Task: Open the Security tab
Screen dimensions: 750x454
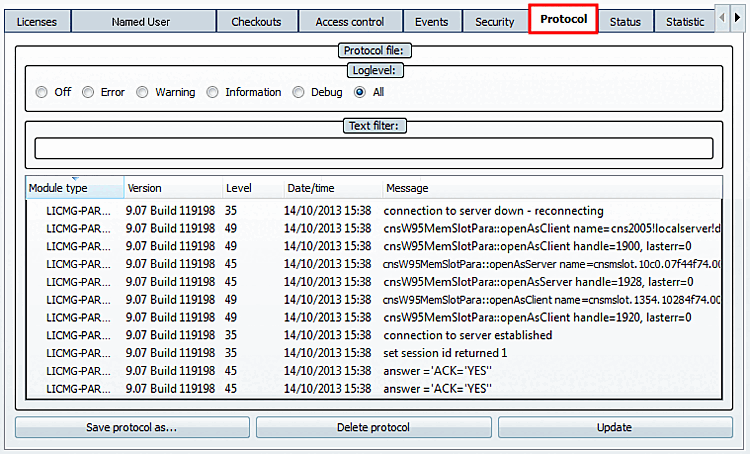Action: click(495, 22)
